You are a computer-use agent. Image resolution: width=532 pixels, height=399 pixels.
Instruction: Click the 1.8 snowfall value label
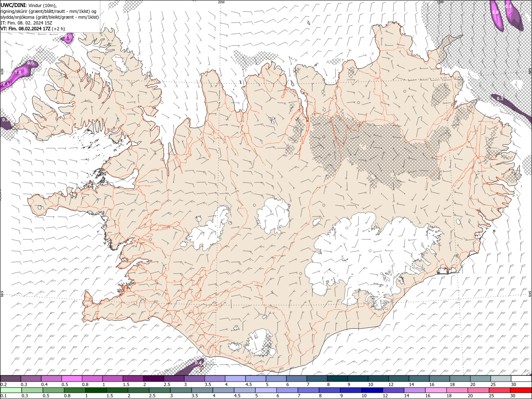coord(18,72)
